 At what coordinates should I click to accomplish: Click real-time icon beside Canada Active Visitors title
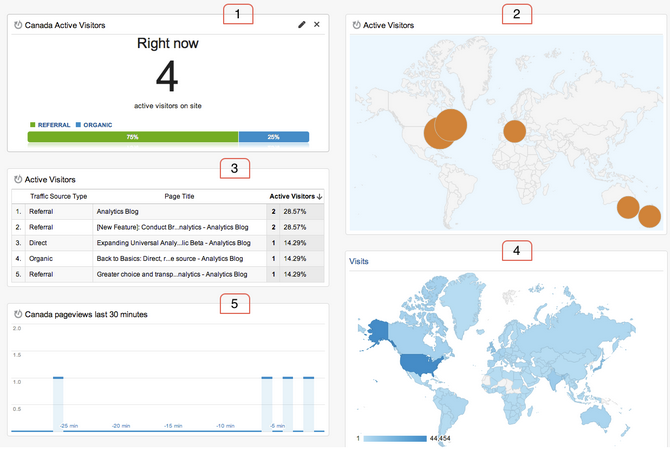18,24
